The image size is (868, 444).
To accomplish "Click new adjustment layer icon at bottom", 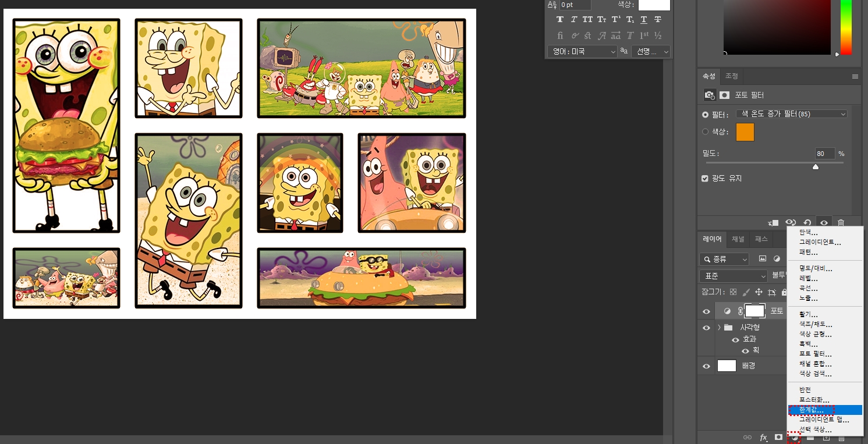I will tap(794, 438).
